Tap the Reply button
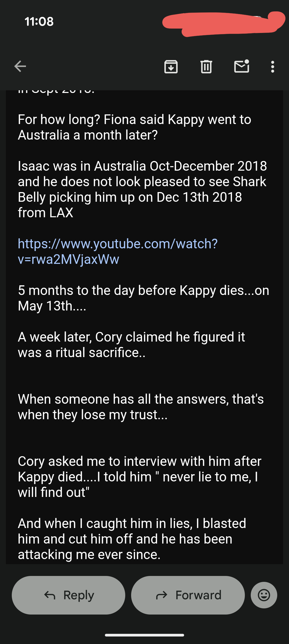Viewport: 289px width, 644px height. (69, 595)
